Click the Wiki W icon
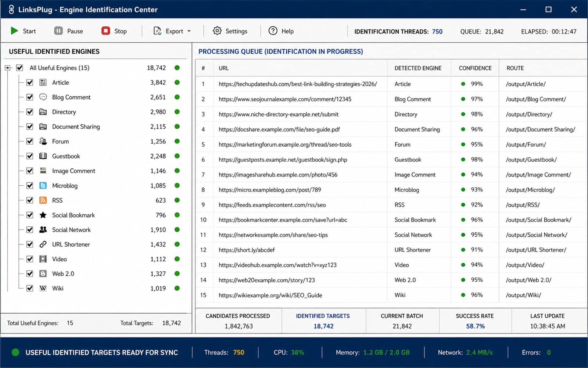Screen dimensions: 588x368 [x=43, y=288]
